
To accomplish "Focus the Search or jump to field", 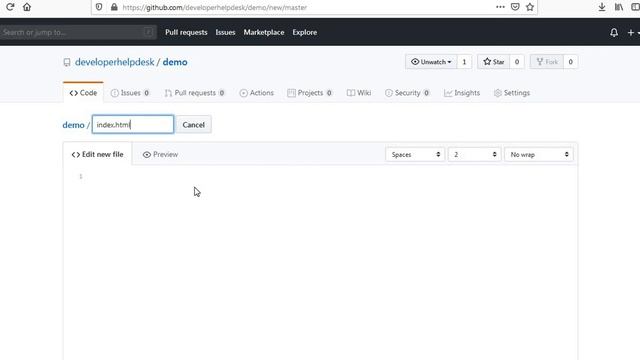I will click(78, 32).
